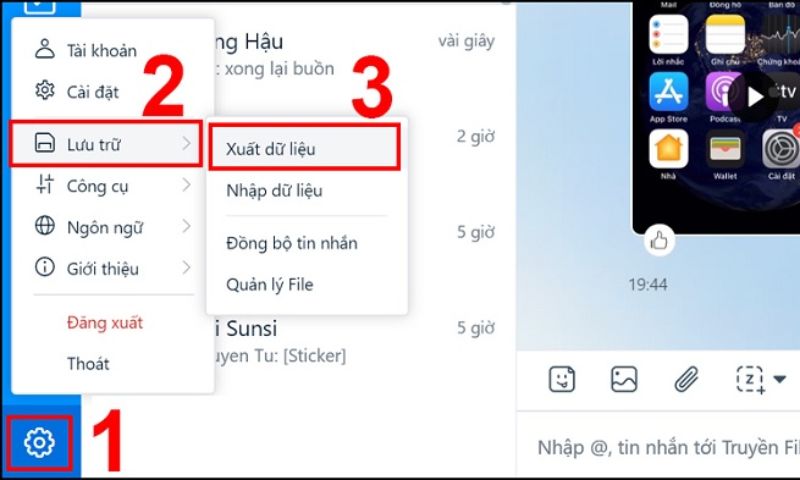The image size is (800, 480).
Task: Attach a file with the paperclip icon
Action: [686, 379]
